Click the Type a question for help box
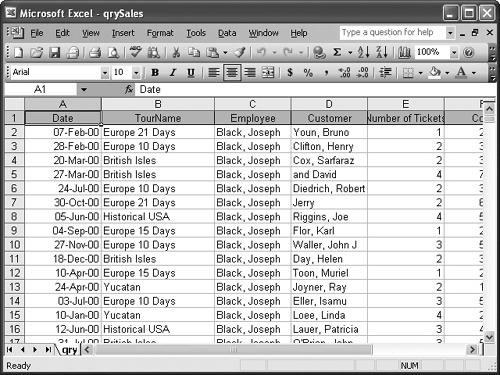The height and width of the screenshot is (375, 500). click(x=393, y=33)
